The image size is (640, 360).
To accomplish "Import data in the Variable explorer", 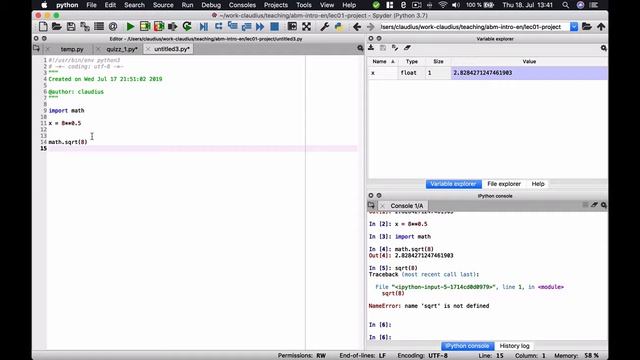I will click(371, 48).
